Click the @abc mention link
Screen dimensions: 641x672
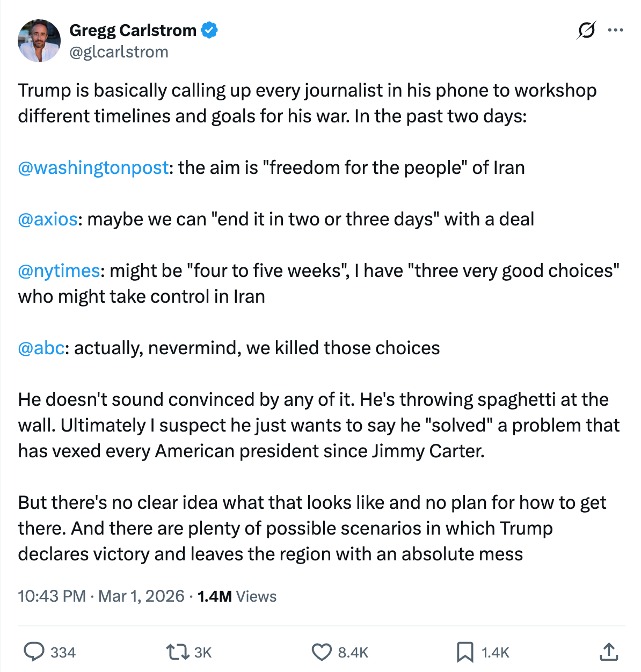(41, 348)
